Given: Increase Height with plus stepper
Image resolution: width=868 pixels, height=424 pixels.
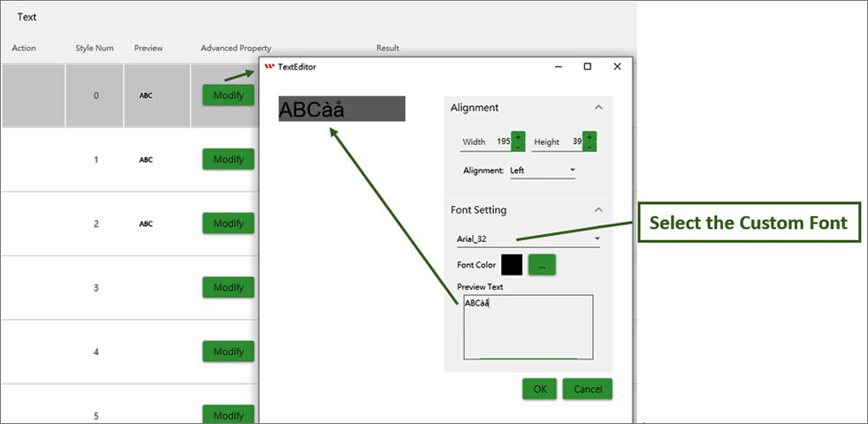Looking at the screenshot, I should 589,137.
